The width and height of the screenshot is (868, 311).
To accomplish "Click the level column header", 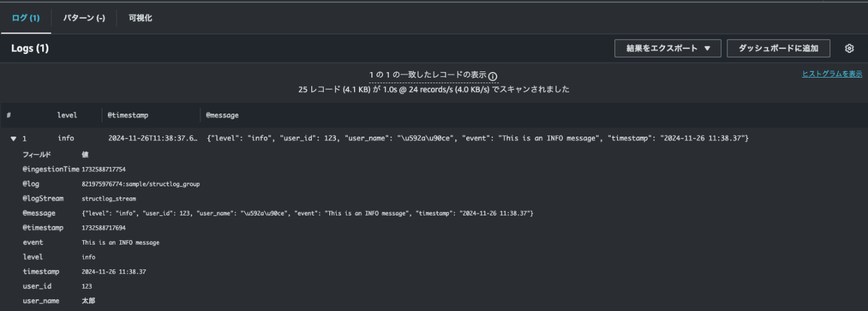I will point(67,115).
